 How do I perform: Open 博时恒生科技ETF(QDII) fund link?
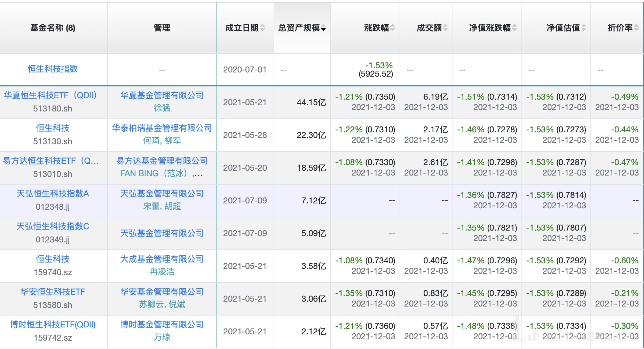(x=53, y=325)
